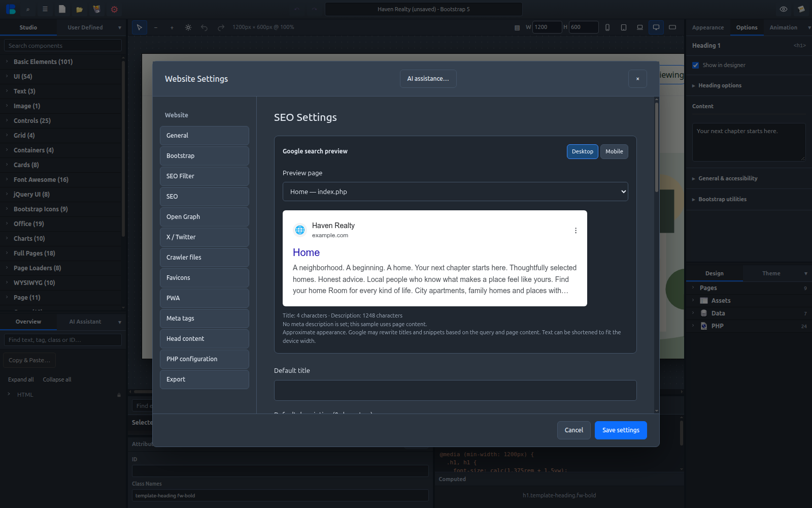Click the undo arrow in stage toolbar
This screenshot has width=812, height=508.
point(204,27)
